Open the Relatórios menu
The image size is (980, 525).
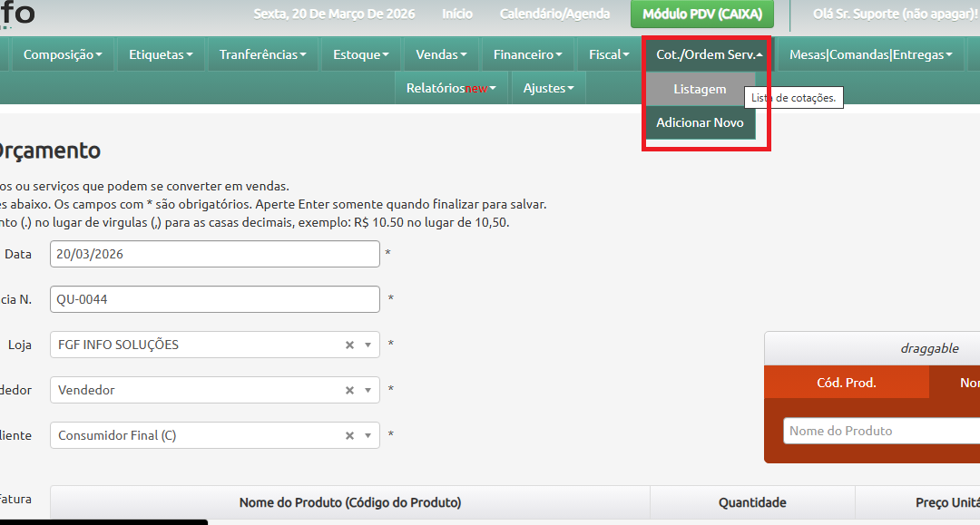[x=449, y=89]
